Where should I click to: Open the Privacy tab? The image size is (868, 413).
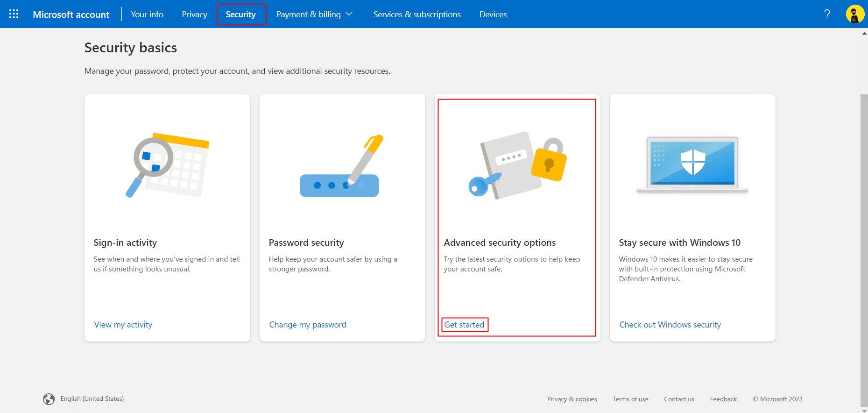195,14
